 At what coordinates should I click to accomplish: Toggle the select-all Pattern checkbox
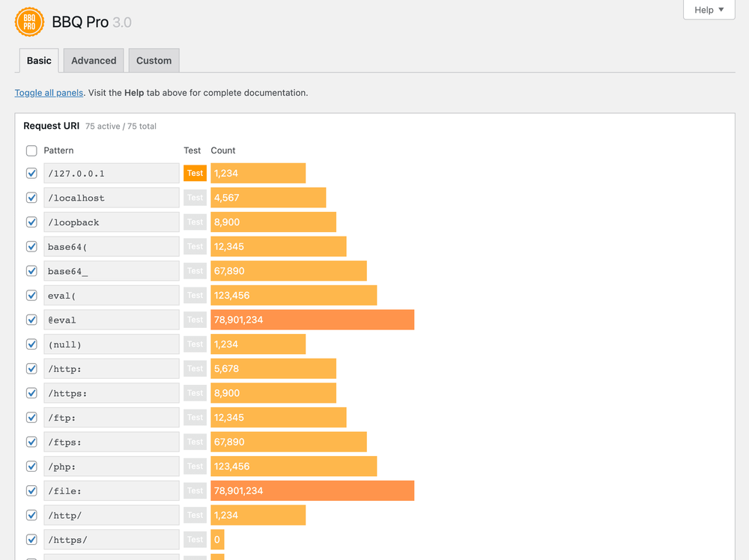pyautogui.click(x=31, y=150)
